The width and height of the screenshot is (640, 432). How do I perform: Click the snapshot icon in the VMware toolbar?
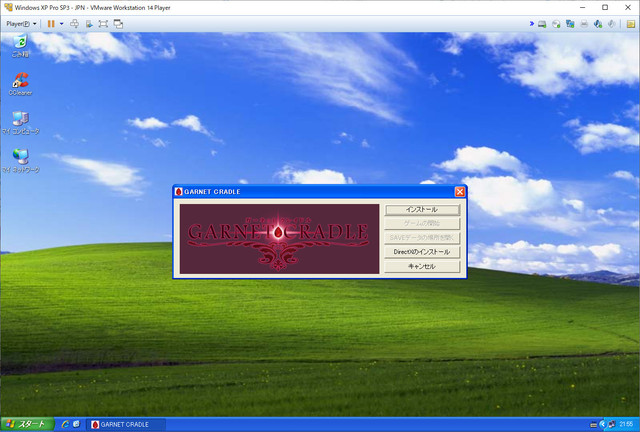pos(89,24)
